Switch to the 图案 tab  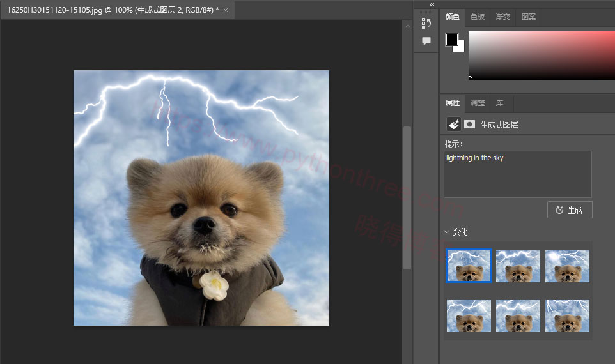click(528, 17)
